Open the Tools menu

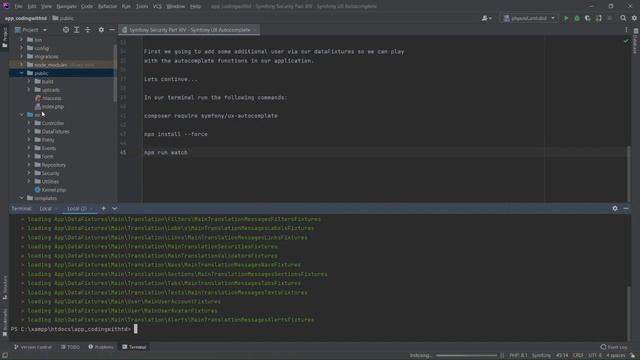(142, 6)
